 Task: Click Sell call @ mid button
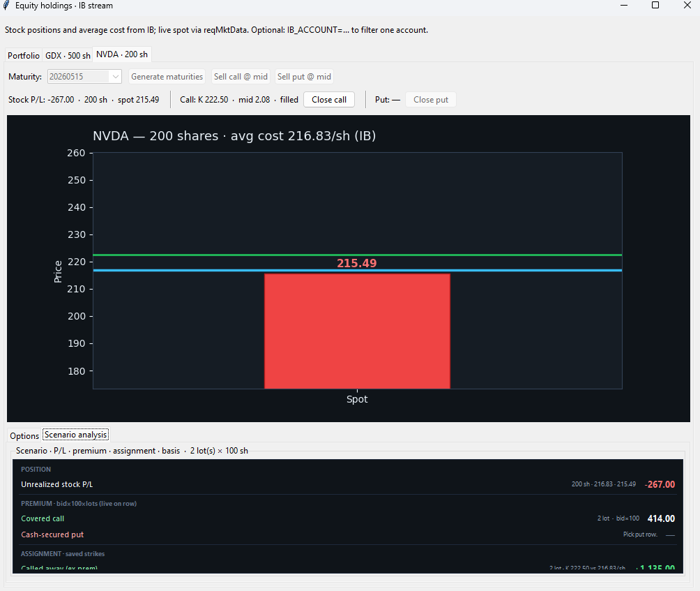click(x=241, y=76)
